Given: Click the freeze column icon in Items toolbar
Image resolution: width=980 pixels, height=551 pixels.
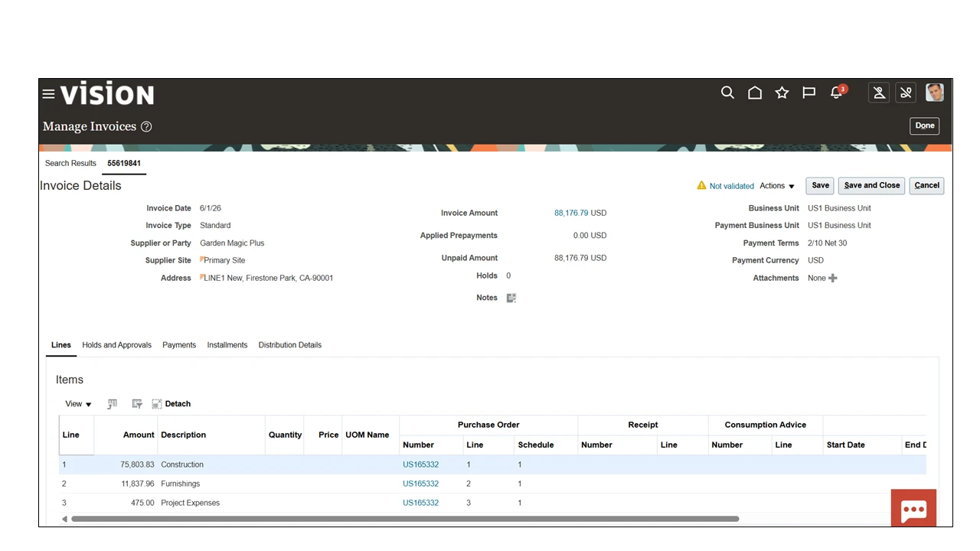Looking at the screenshot, I should pyautogui.click(x=112, y=404).
